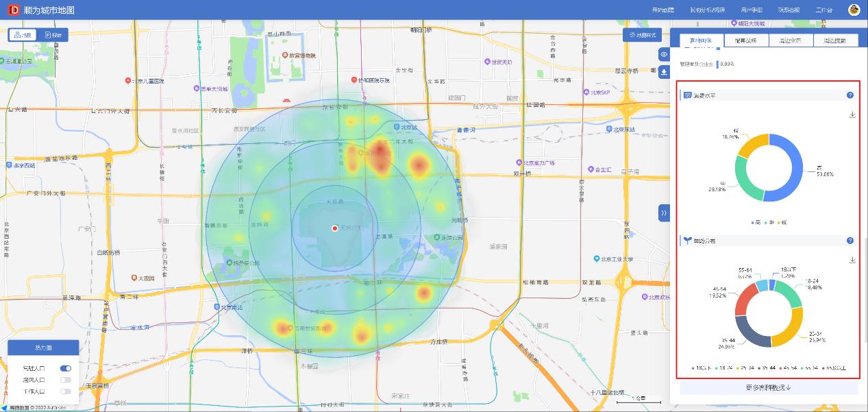Enable the 居民人口 heatmap switch
This screenshot has width=868, height=412.
pos(66,380)
